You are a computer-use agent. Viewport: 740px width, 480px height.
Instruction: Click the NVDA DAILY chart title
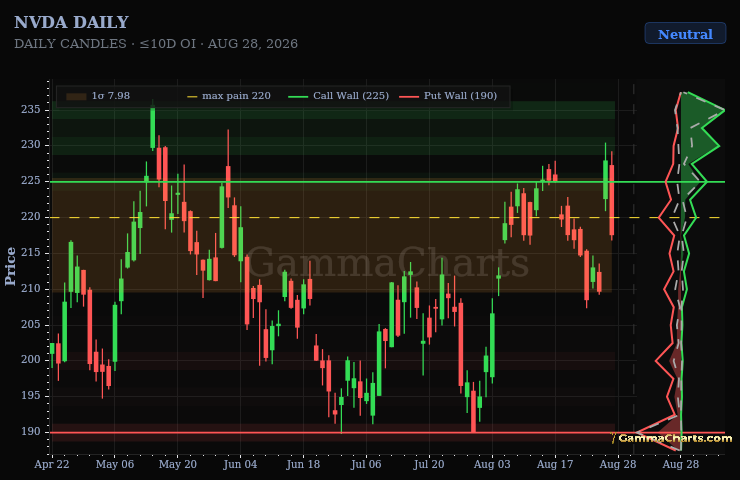[x=71, y=22]
